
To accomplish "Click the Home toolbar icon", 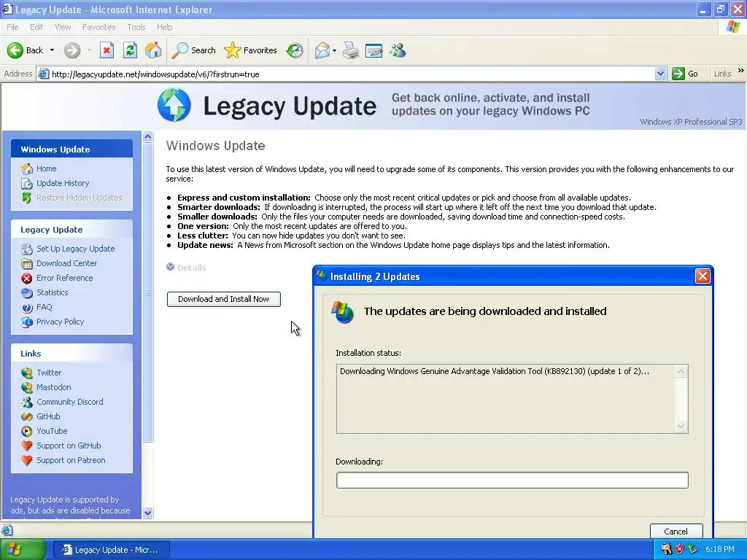I will pos(153,50).
